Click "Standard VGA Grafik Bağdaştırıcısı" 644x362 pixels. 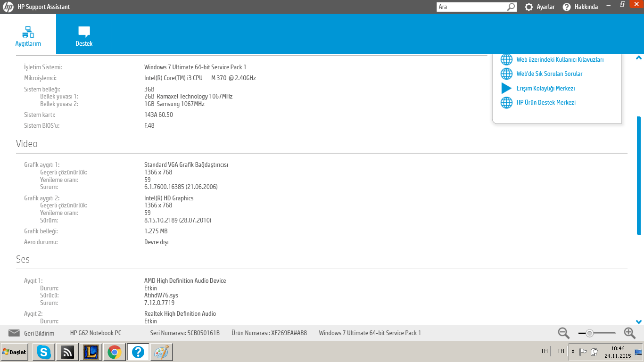[x=186, y=165]
